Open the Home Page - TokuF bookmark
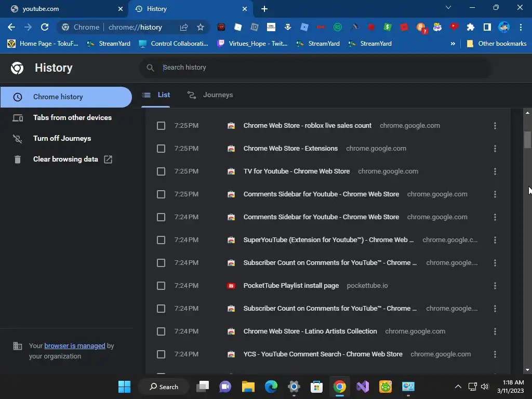 click(x=43, y=44)
